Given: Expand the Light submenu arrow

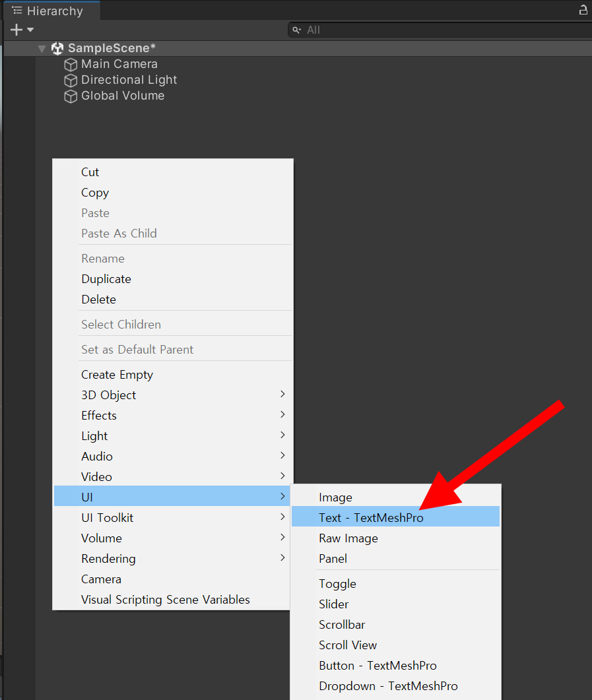Looking at the screenshot, I should 282,435.
